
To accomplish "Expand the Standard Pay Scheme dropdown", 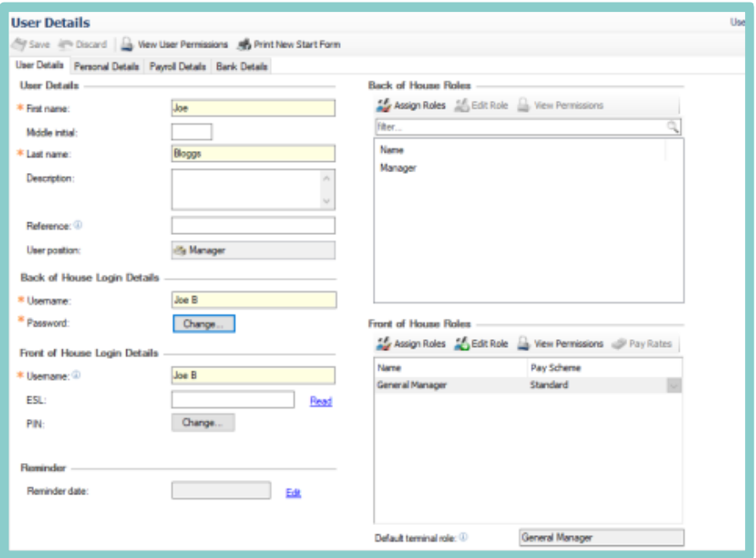I will pos(674,386).
